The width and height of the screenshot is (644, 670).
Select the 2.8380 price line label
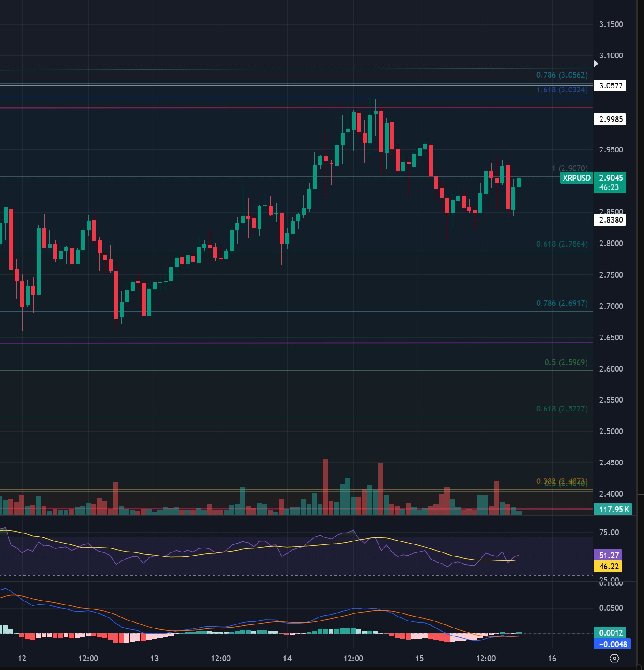(610, 220)
